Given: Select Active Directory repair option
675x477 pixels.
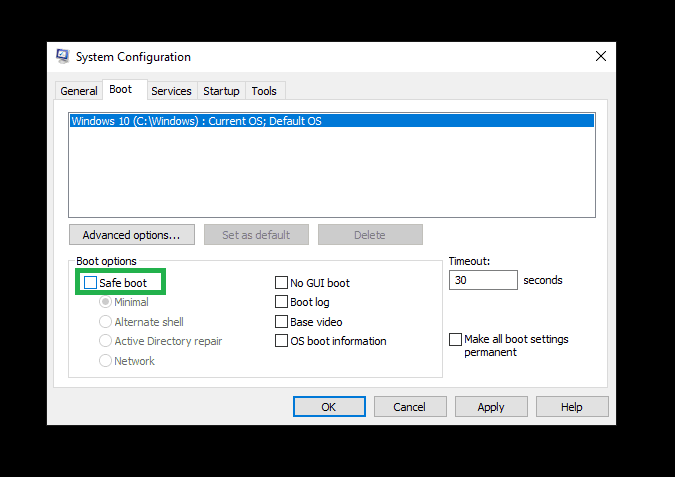Looking at the screenshot, I should [105, 341].
